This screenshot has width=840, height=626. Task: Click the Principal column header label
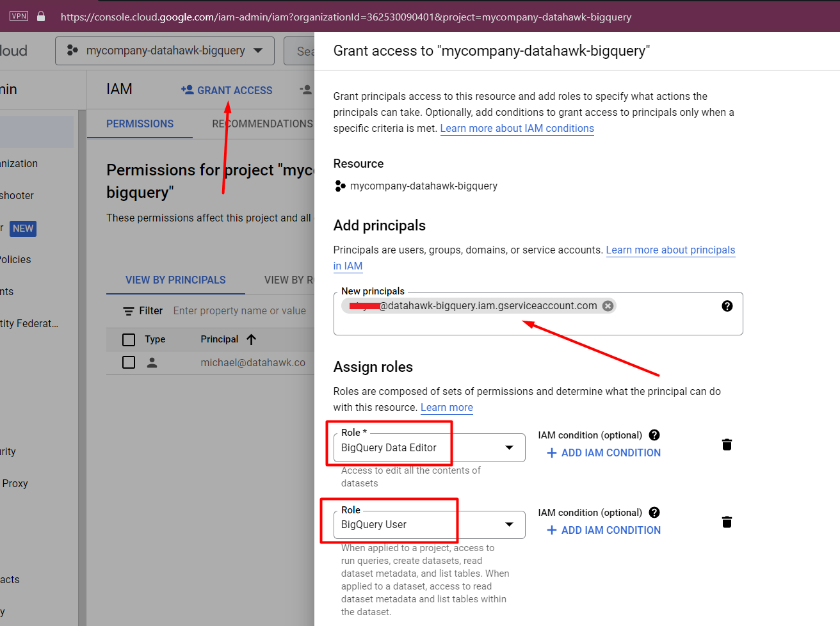pyautogui.click(x=219, y=339)
